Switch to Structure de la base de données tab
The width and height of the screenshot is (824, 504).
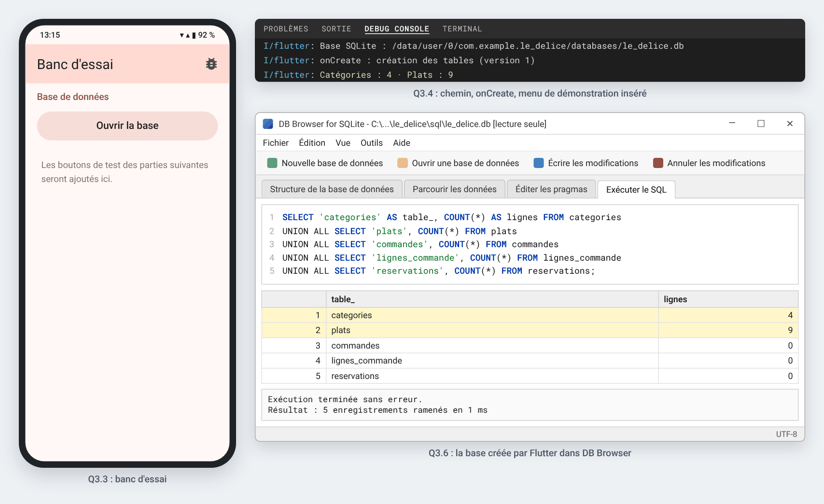point(332,189)
